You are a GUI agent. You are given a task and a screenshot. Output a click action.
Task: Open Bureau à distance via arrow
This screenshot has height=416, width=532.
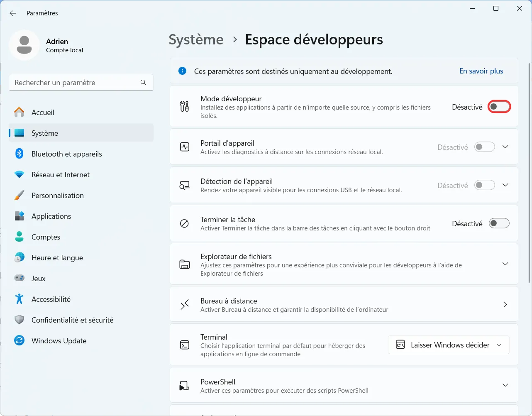[x=505, y=305]
